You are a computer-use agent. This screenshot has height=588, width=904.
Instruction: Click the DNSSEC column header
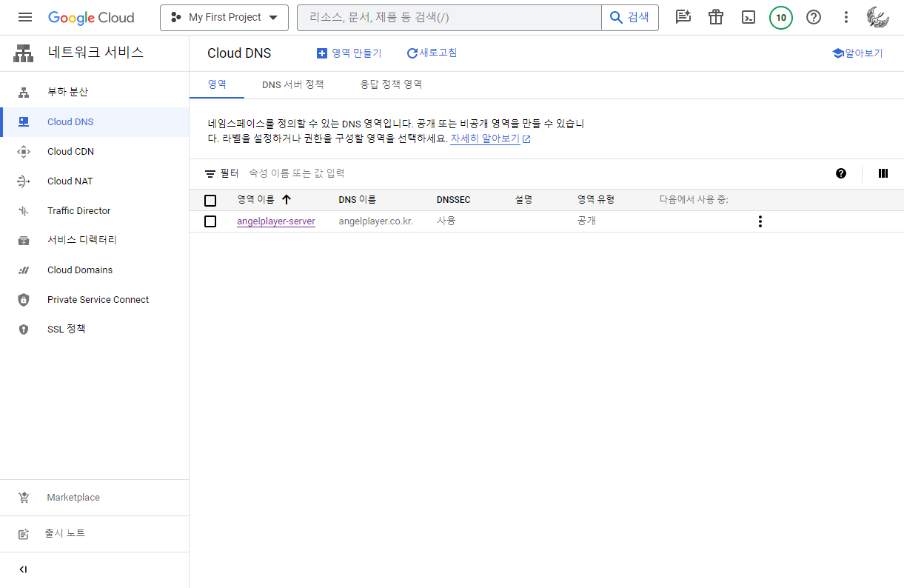454,200
